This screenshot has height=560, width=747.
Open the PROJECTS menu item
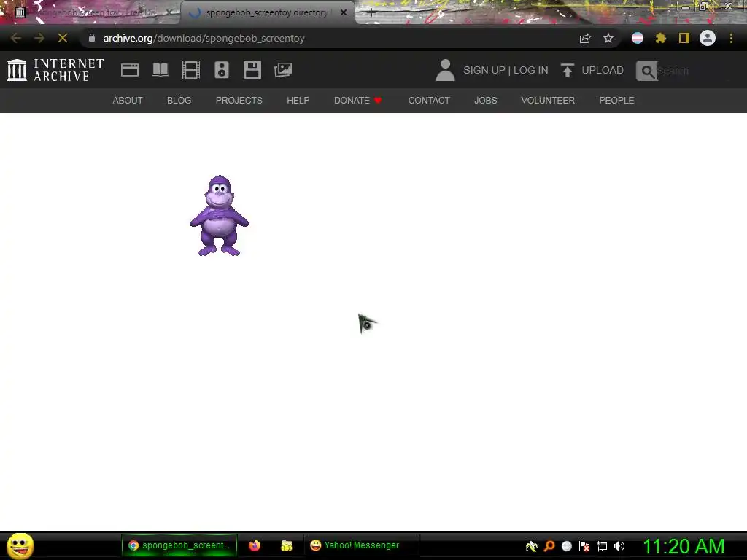[x=239, y=101]
